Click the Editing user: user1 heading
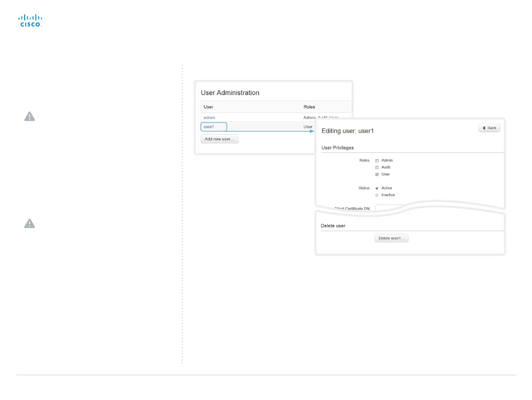This screenshot has height=400, width=532. pyautogui.click(x=348, y=131)
